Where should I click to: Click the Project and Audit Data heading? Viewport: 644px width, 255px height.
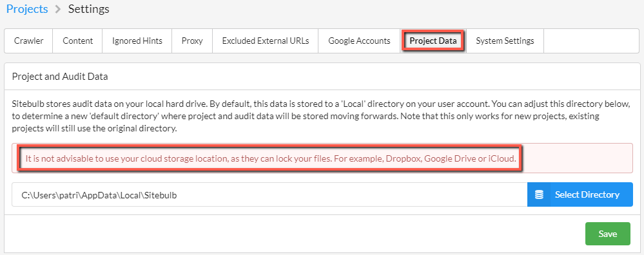(60, 77)
